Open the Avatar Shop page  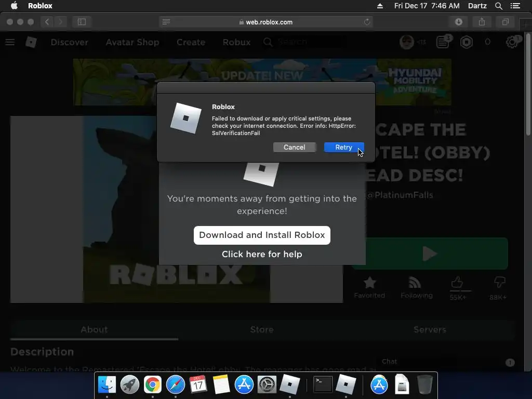click(132, 42)
